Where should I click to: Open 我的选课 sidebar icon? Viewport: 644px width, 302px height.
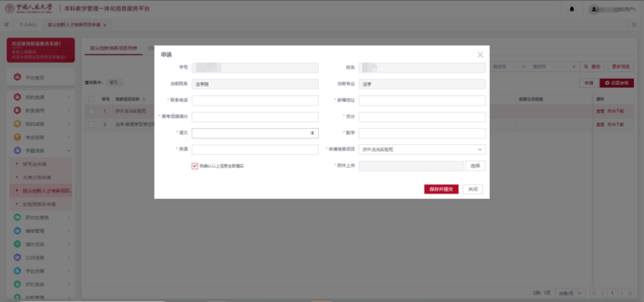17,97
